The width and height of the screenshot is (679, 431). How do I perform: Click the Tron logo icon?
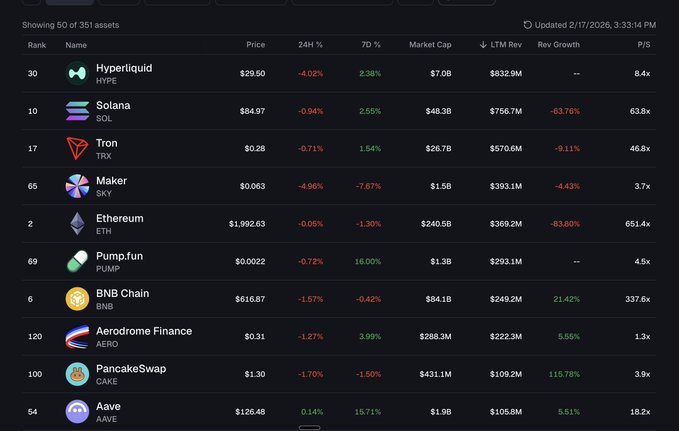point(77,149)
